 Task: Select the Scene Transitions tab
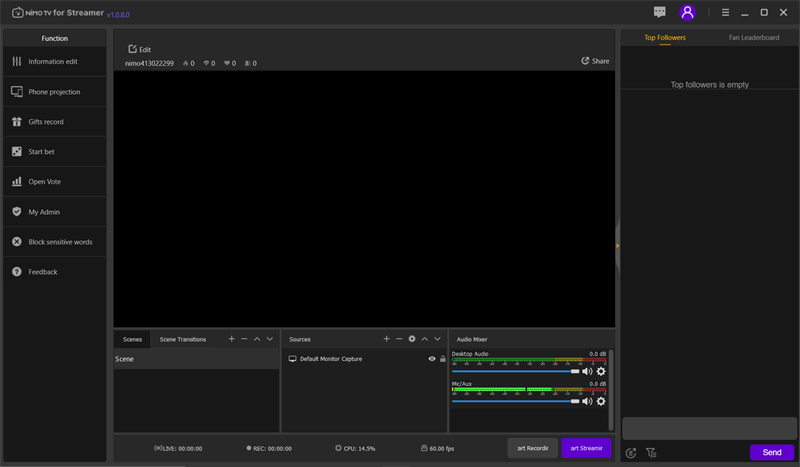pyautogui.click(x=183, y=339)
